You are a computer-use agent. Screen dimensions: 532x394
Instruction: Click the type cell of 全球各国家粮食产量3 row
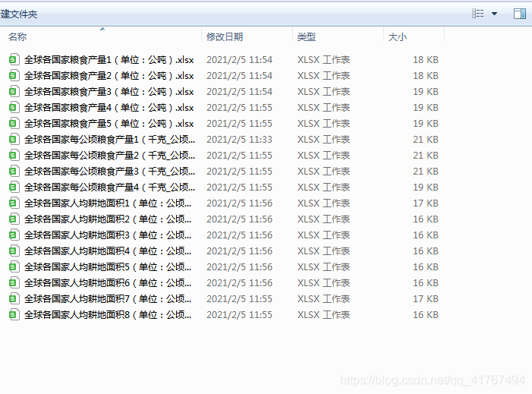[324, 92]
